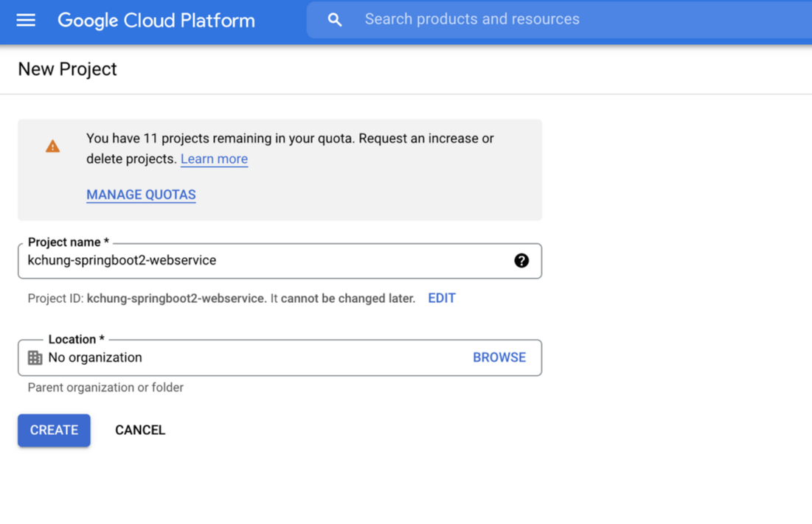Click inside the Project name field
The image size is (812, 524).
click(280, 261)
